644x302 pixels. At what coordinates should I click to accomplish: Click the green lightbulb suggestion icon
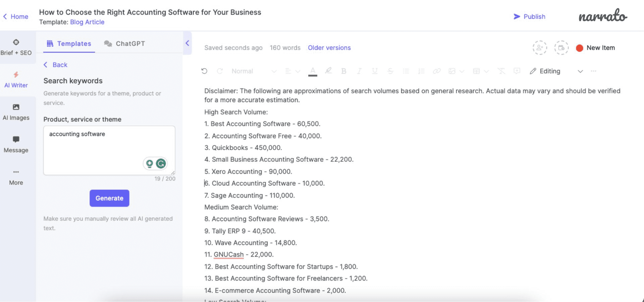150,163
